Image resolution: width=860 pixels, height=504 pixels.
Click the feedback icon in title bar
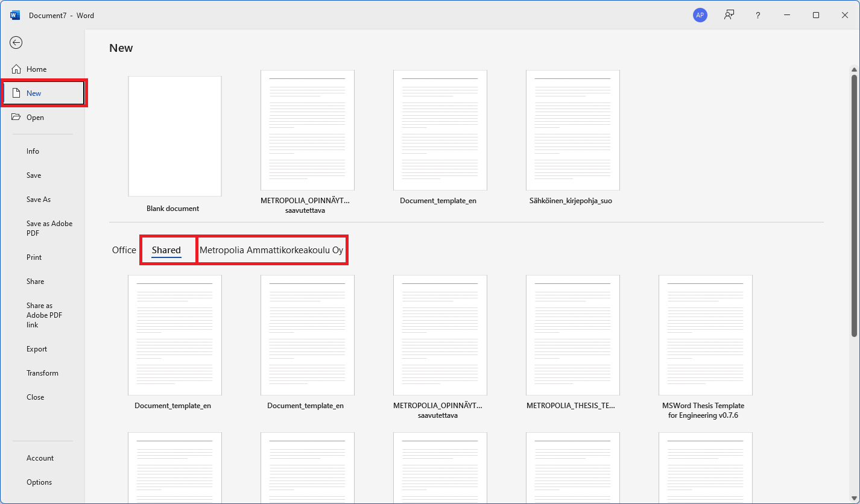pos(729,16)
